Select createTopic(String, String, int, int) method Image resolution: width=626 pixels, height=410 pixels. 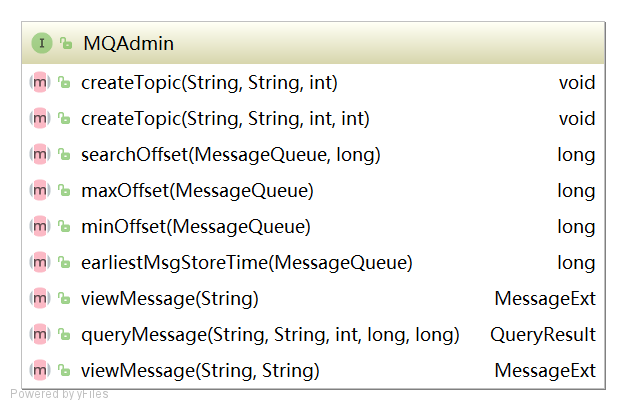226,119
